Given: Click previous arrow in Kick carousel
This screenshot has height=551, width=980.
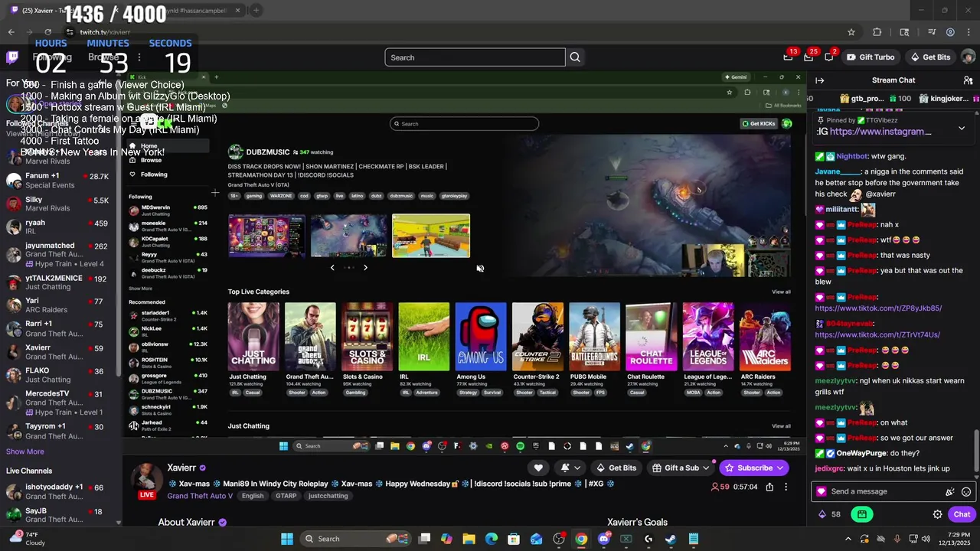Looking at the screenshot, I should (x=332, y=267).
